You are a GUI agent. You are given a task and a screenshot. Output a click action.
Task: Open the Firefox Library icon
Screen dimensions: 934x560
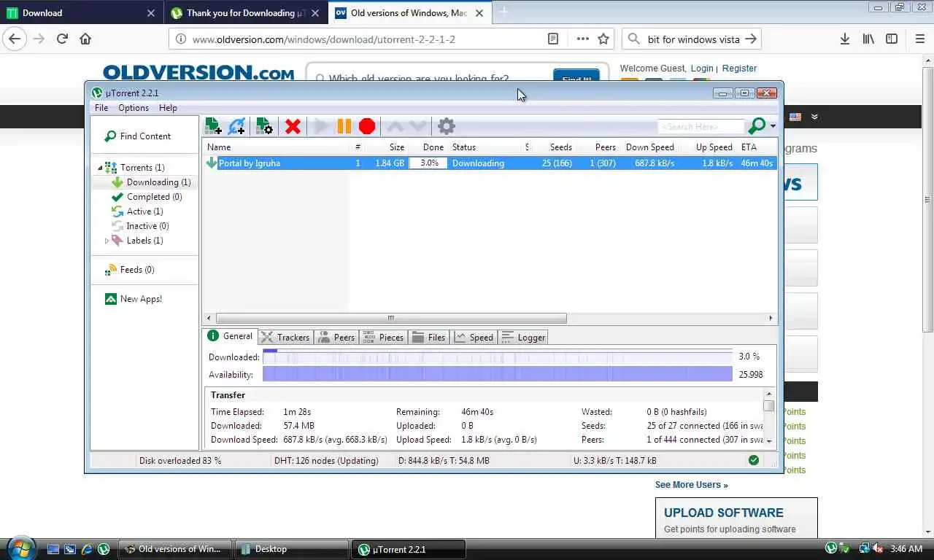[868, 39]
